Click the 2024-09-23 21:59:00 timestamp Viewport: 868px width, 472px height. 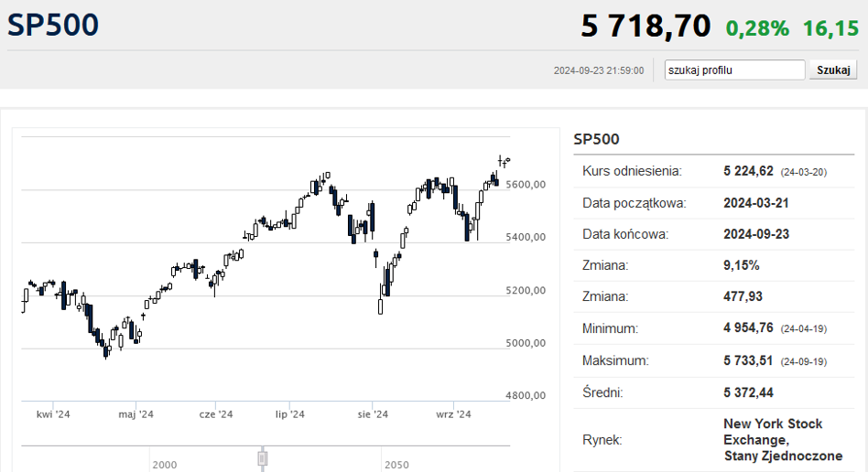coord(599,70)
